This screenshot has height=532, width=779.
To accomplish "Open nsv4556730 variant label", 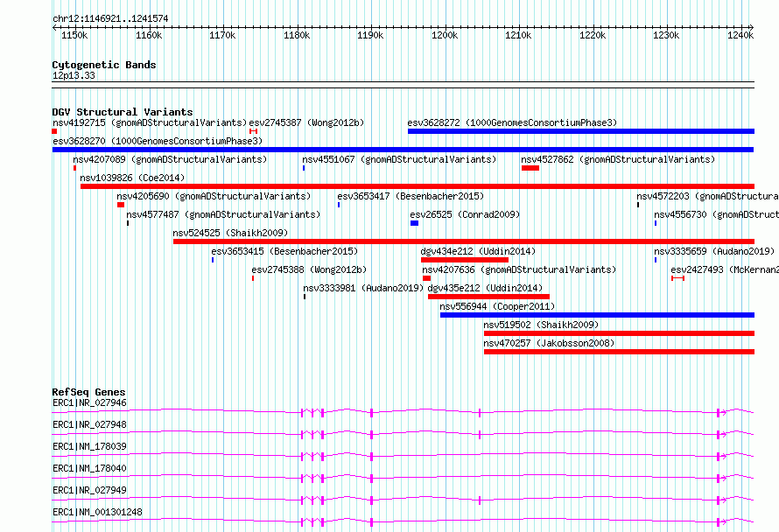I will [716, 214].
